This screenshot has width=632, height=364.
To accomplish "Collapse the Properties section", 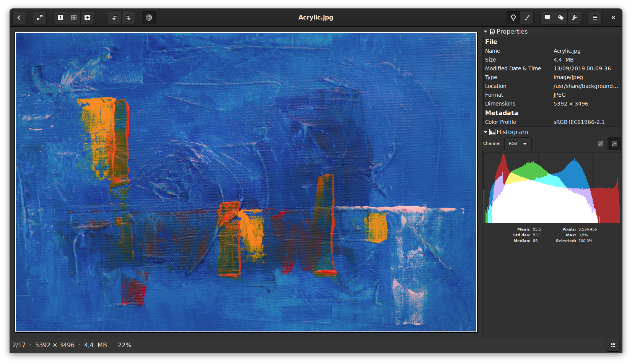I will [485, 31].
